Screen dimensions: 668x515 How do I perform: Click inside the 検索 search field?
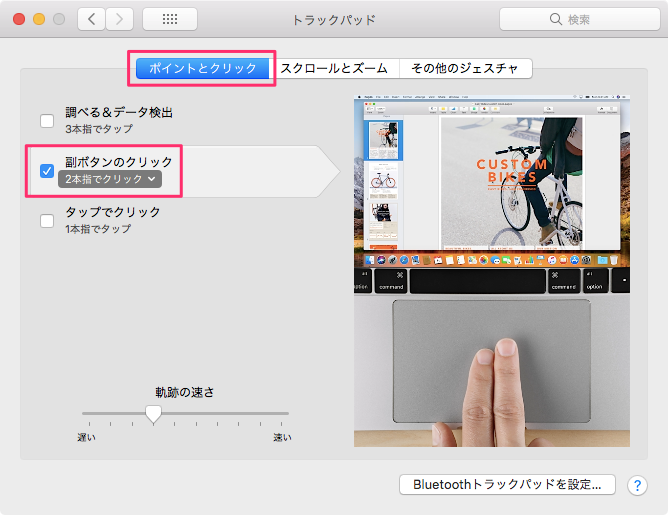point(571,19)
